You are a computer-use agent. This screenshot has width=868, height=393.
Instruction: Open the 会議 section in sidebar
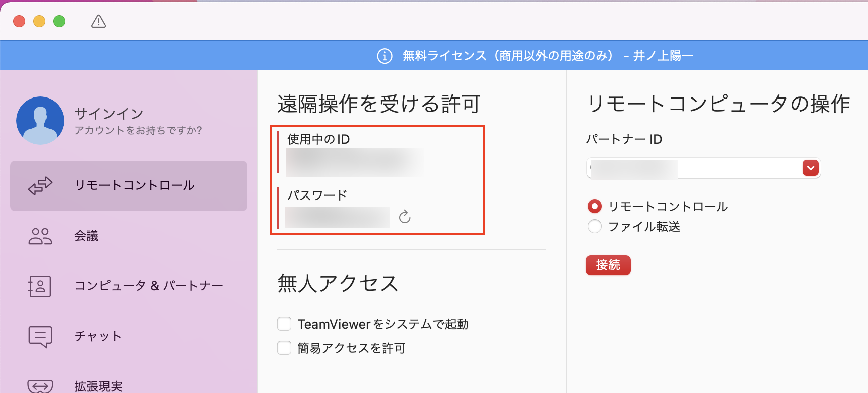click(86, 236)
